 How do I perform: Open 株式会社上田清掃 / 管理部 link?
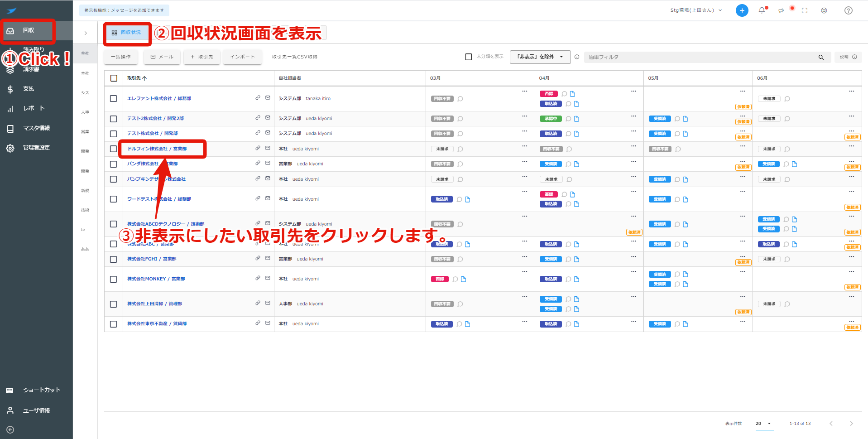click(x=155, y=304)
